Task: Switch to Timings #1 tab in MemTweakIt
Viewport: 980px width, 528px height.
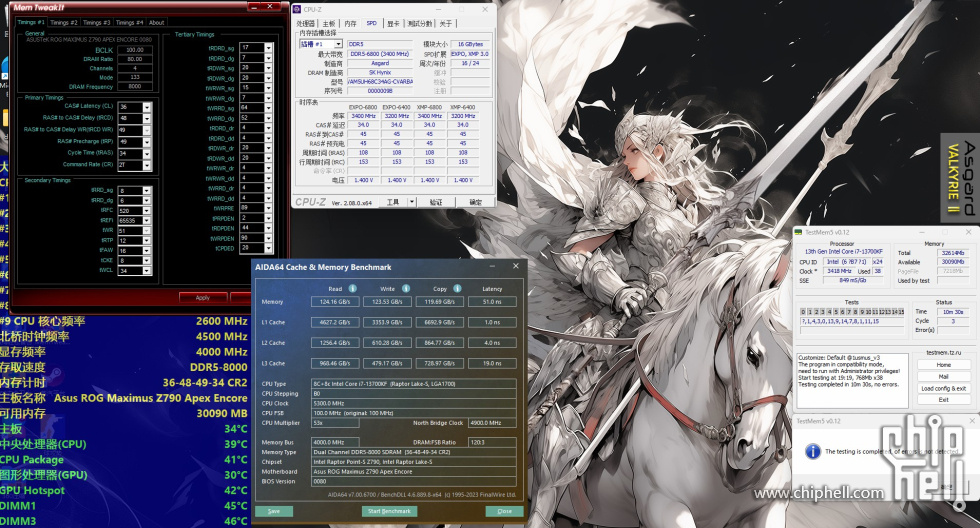Action: pos(31,22)
